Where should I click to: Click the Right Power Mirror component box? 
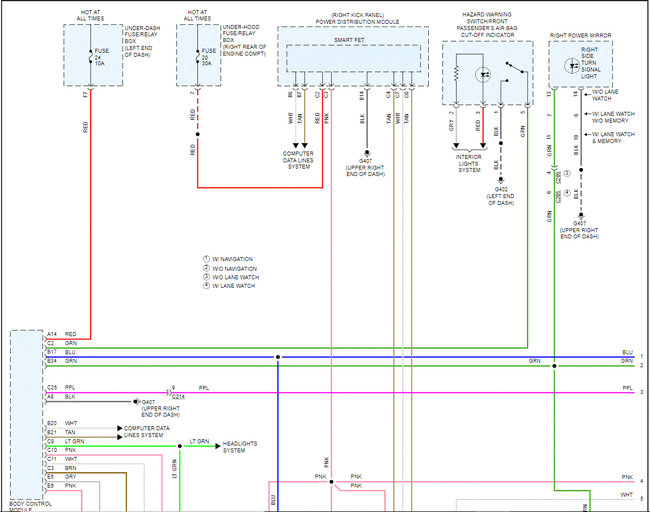(x=580, y=64)
